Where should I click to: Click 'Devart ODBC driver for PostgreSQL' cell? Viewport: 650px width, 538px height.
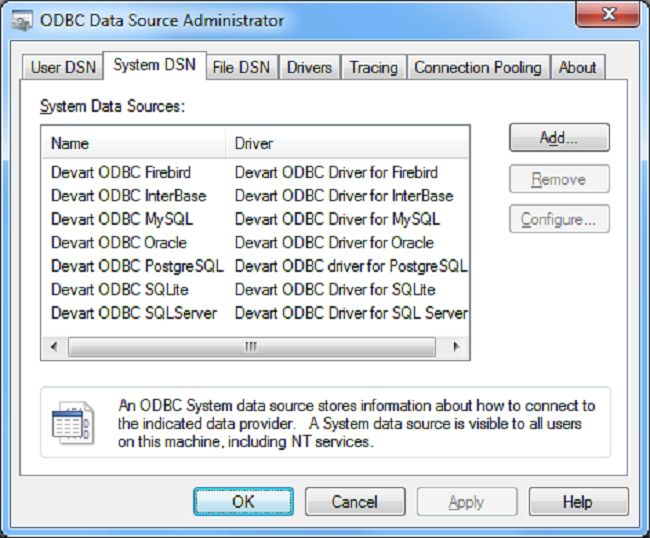coord(351,266)
